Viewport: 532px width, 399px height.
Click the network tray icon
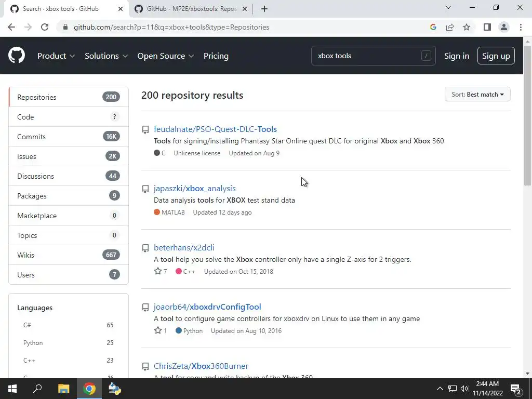click(x=453, y=389)
